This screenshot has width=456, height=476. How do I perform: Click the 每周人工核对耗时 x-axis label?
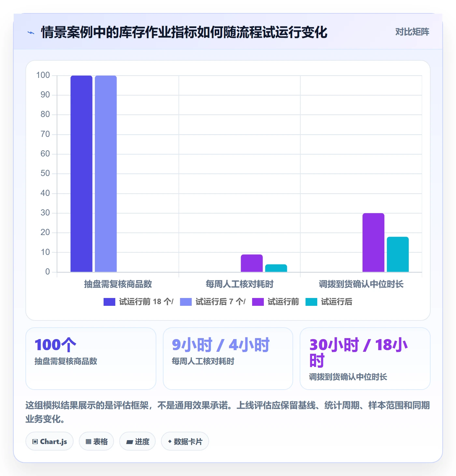(x=240, y=284)
